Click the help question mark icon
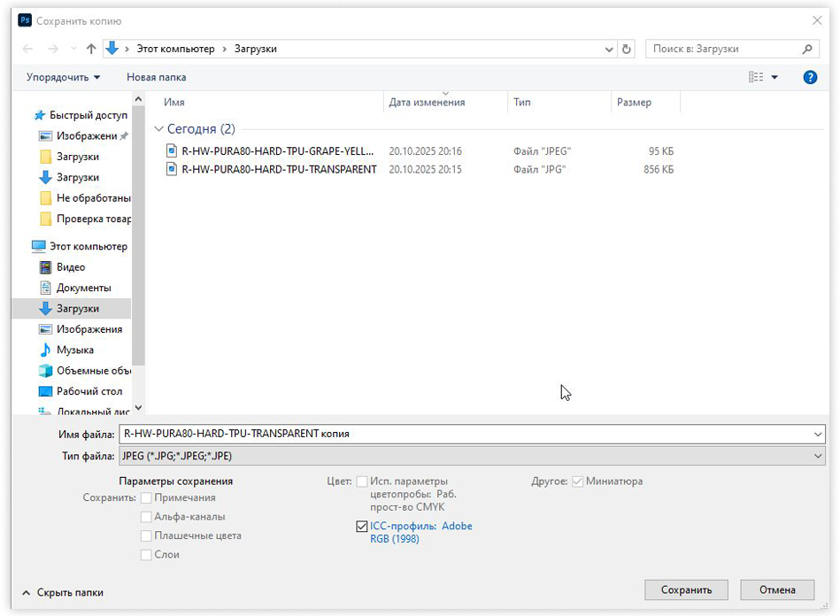 coord(809,77)
